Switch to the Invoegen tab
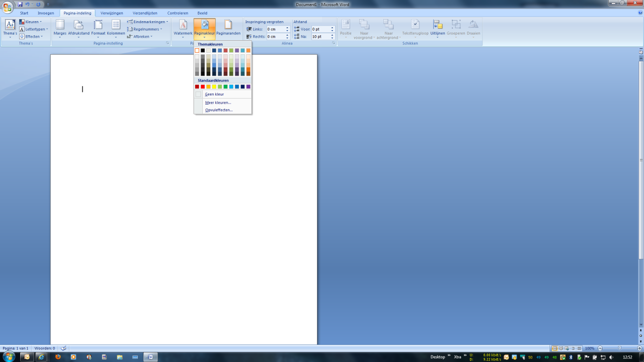The image size is (644, 362). tap(46, 13)
